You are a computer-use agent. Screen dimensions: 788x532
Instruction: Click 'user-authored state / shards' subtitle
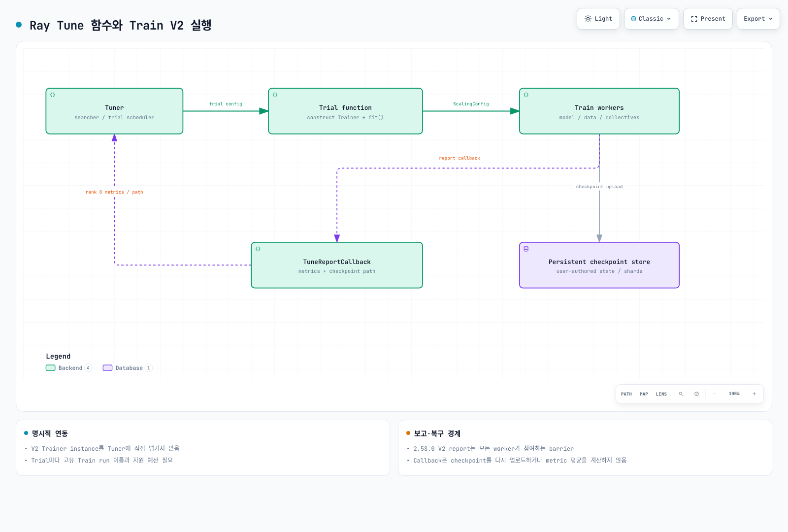pyautogui.click(x=599, y=271)
